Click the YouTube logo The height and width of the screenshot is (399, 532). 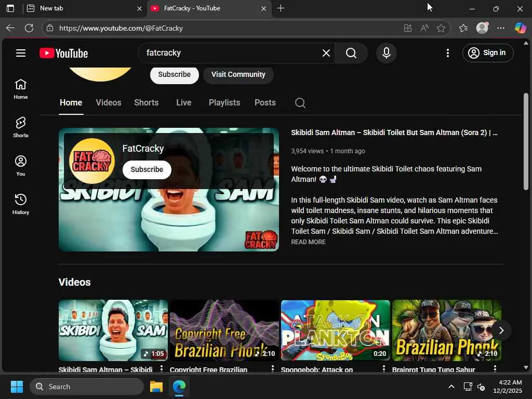click(x=64, y=54)
